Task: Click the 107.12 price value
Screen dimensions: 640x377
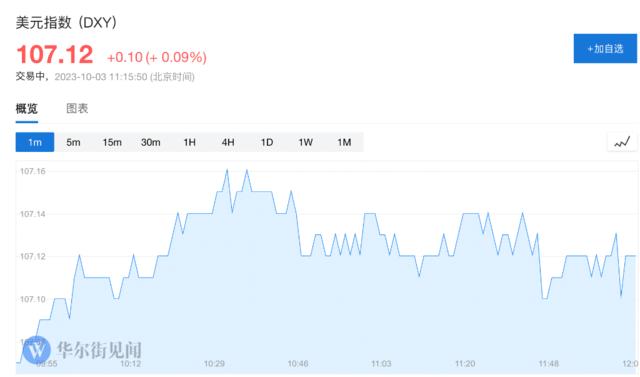Action: [55, 55]
